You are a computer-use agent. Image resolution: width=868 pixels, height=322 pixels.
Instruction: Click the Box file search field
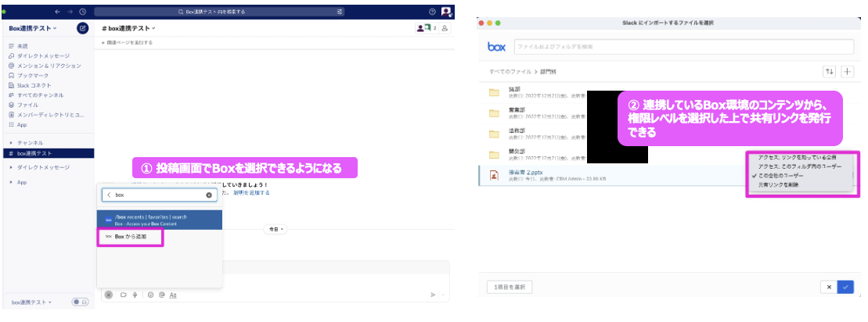click(x=683, y=47)
